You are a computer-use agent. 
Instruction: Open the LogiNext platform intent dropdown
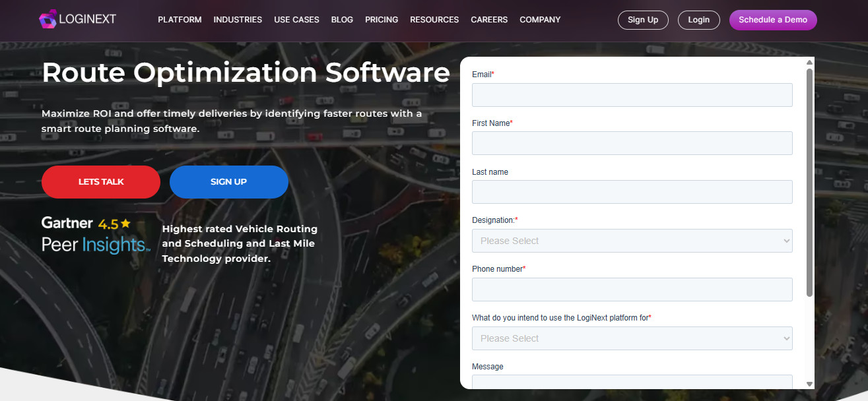click(x=632, y=338)
